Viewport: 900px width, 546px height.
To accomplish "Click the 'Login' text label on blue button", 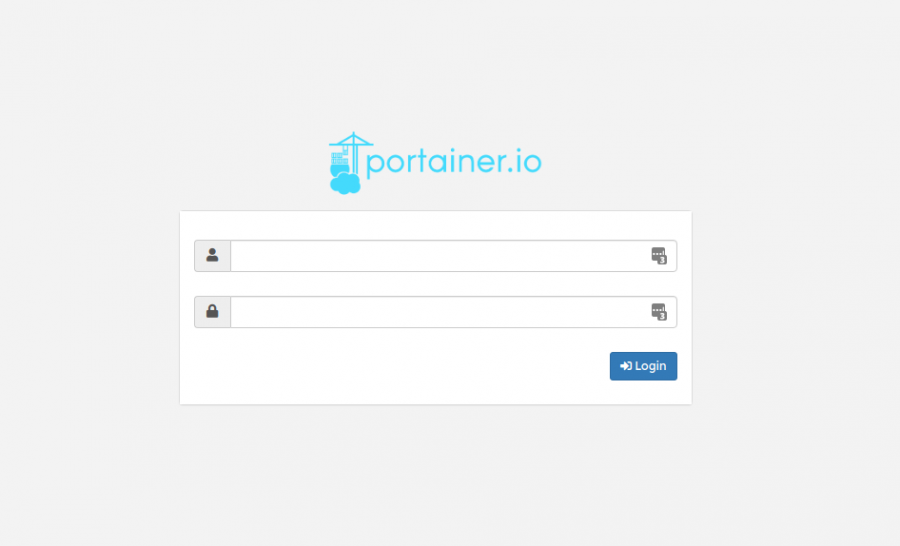I will (x=650, y=366).
